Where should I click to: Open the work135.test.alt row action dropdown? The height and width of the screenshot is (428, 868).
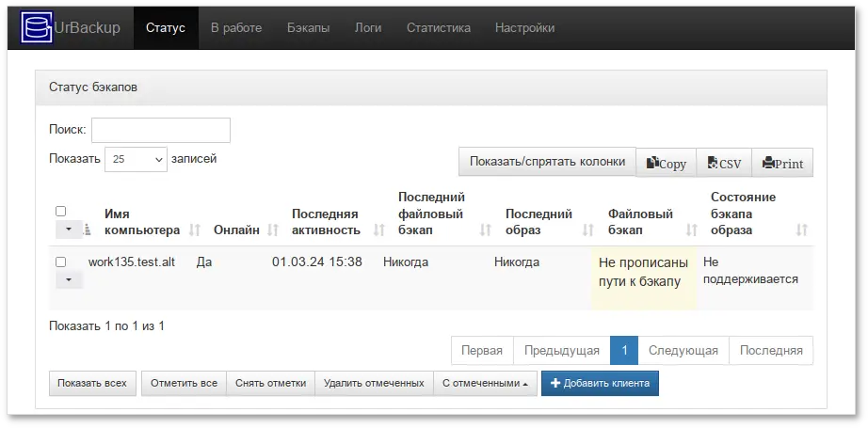point(70,279)
